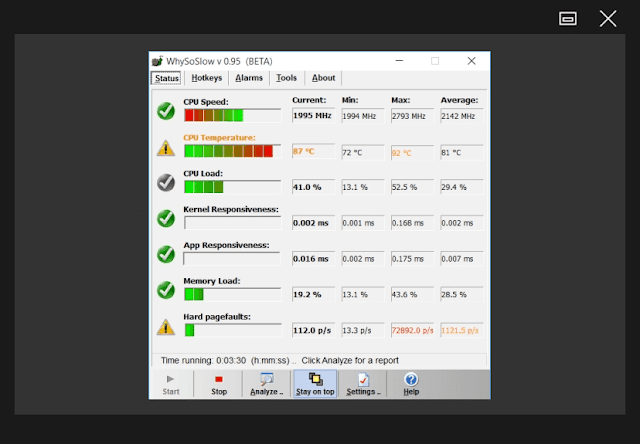Screen dimensions: 640x444
Task: Click the green check beside App Responsiveness
Action: 166,254
